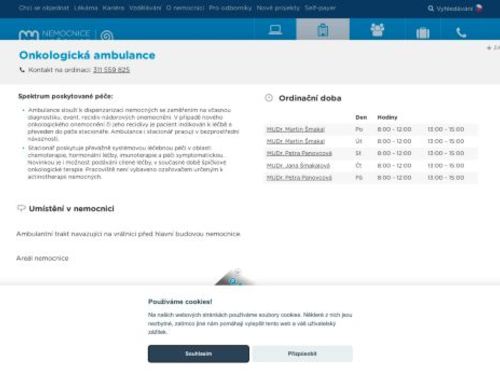Image resolution: width=500 pixels, height=375 pixels.
Task: Open the Friday (Pá) row doctor link
Action: (299, 178)
